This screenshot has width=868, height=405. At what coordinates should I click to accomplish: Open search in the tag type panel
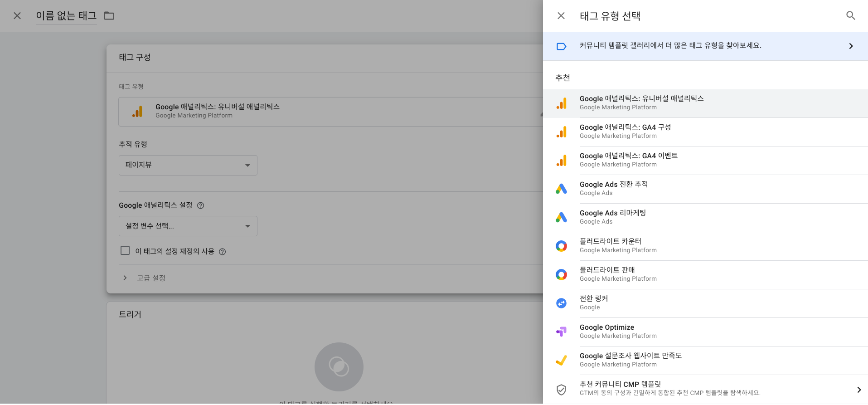point(851,16)
